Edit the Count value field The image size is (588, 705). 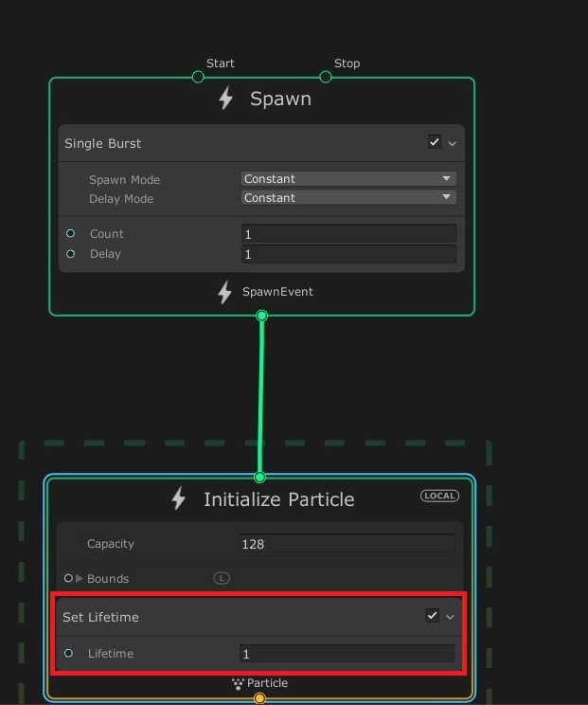tap(348, 234)
